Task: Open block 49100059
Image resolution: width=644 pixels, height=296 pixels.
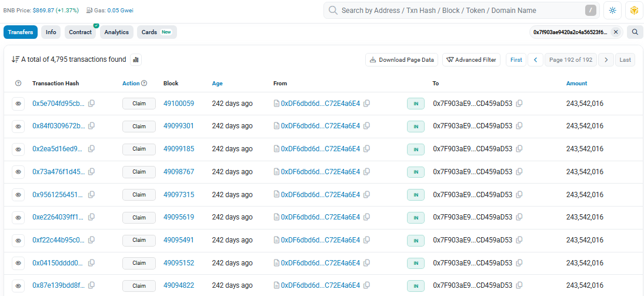Action: [x=179, y=104]
